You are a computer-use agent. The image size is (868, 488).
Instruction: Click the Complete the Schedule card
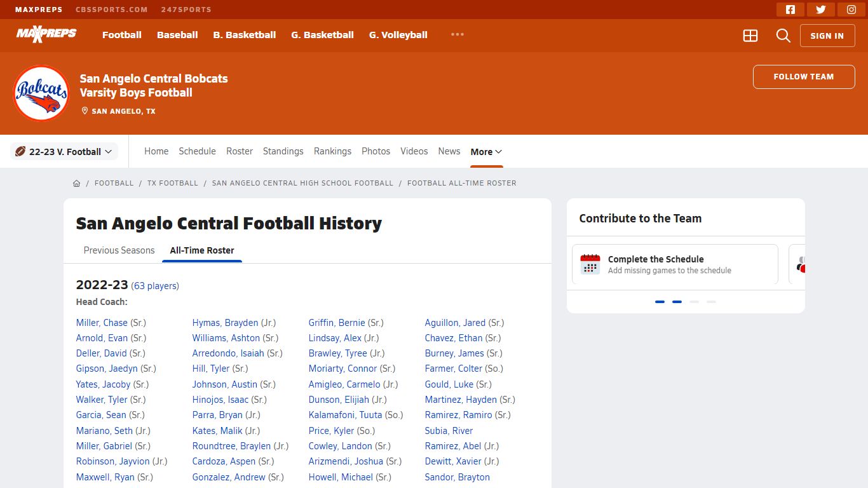coord(675,264)
